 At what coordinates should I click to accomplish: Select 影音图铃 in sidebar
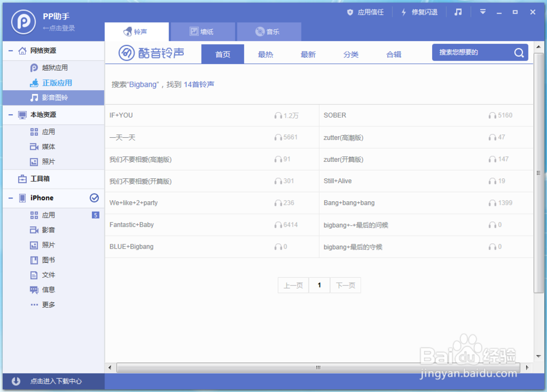tap(54, 98)
